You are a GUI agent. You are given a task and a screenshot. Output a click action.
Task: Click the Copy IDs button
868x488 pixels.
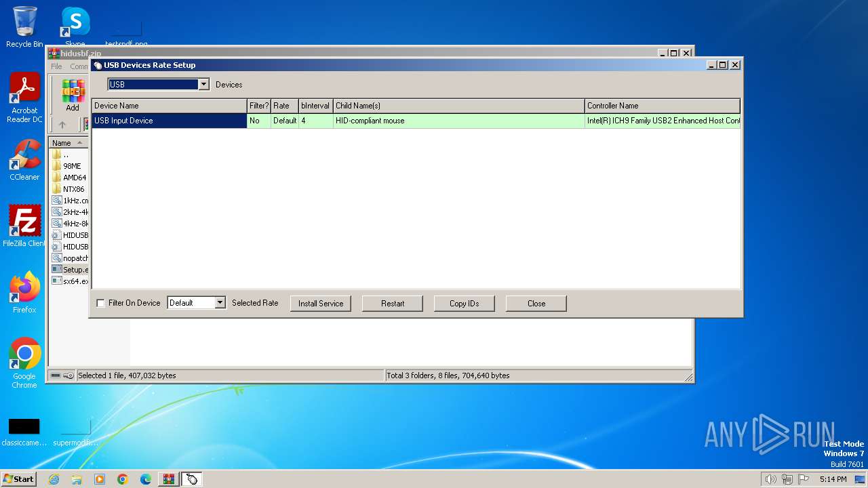point(465,303)
